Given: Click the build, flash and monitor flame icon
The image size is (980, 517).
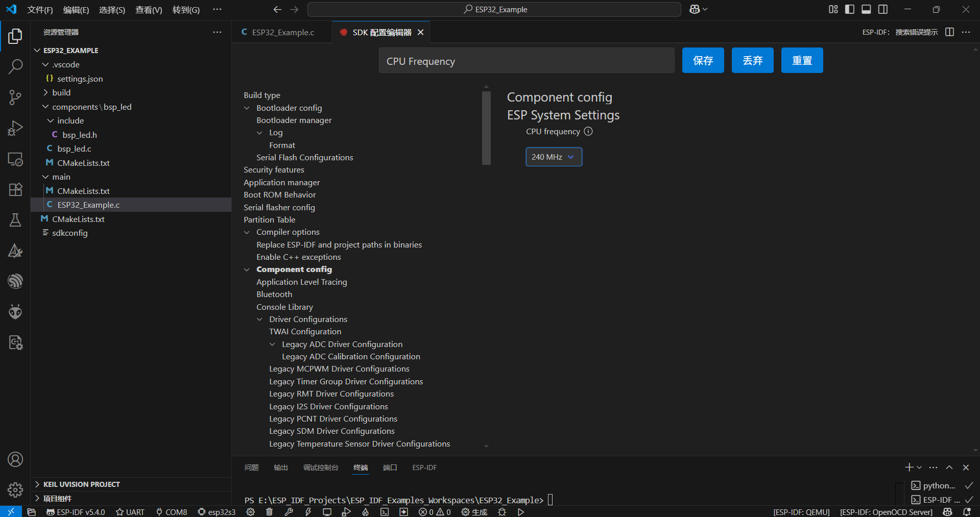Looking at the screenshot, I should pyautogui.click(x=365, y=512).
